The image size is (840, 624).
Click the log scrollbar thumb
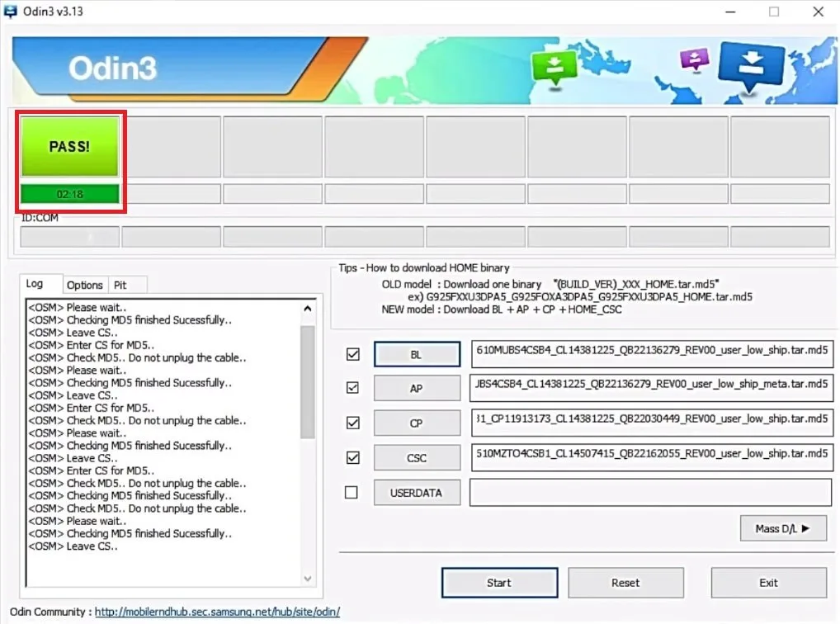[308, 381]
